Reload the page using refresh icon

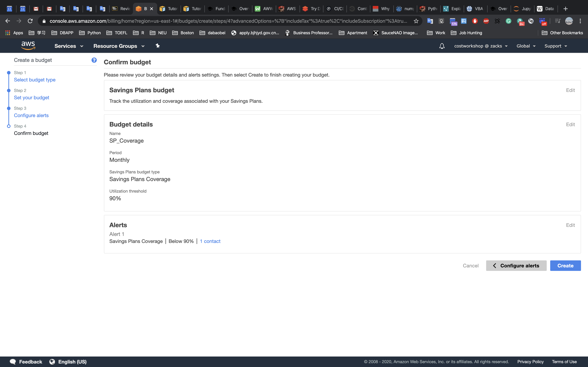pos(30,21)
